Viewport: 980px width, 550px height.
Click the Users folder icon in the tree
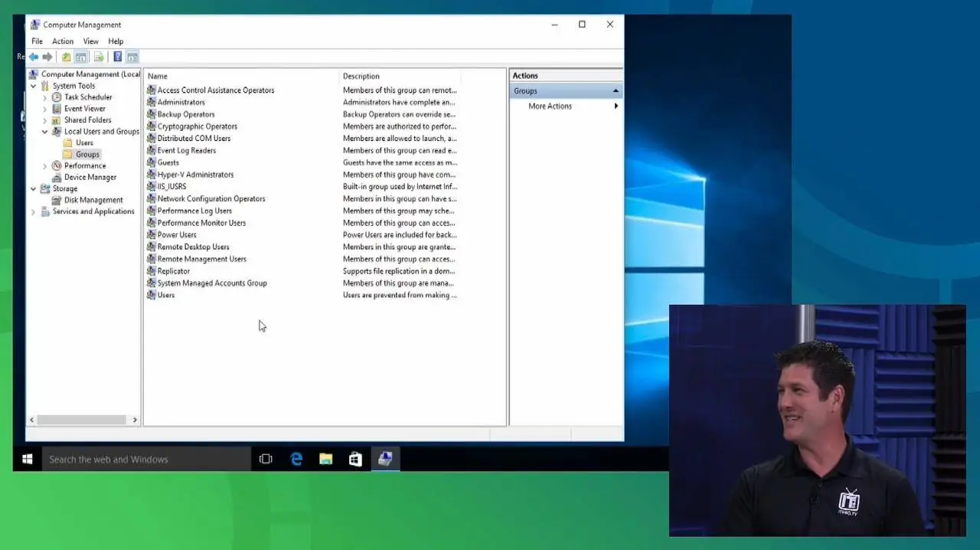[68, 142]
